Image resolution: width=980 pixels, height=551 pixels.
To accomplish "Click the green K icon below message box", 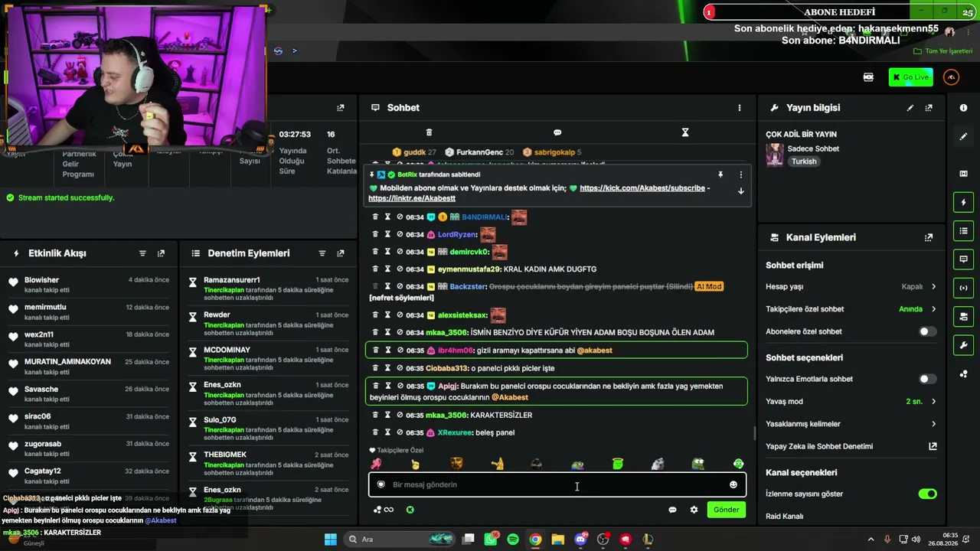I will click(410, 510).
